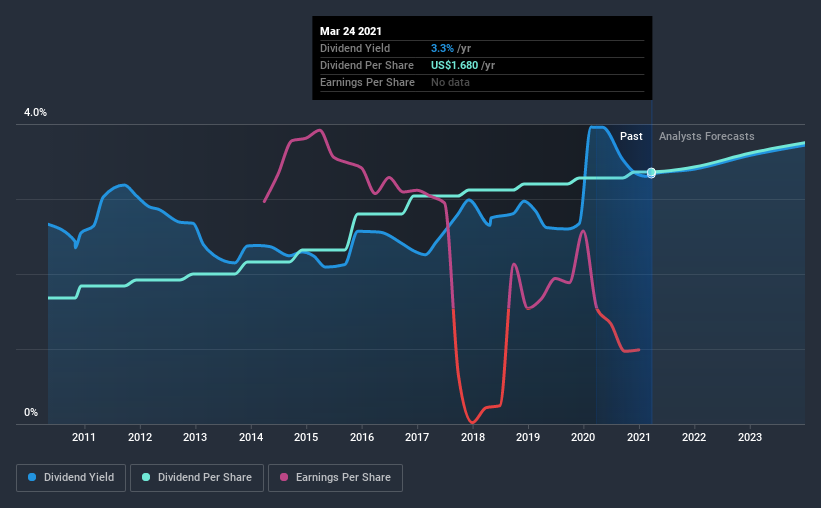Toggle the Earnings Per Share legend button
821x508 pixels.
click(336, 478)
